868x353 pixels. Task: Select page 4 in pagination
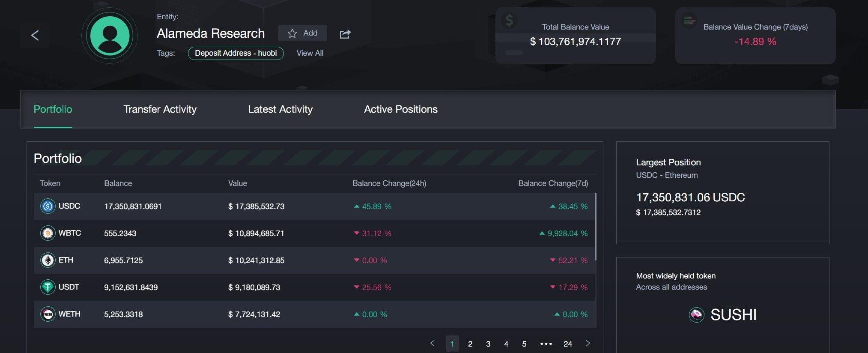pos(506,344)
